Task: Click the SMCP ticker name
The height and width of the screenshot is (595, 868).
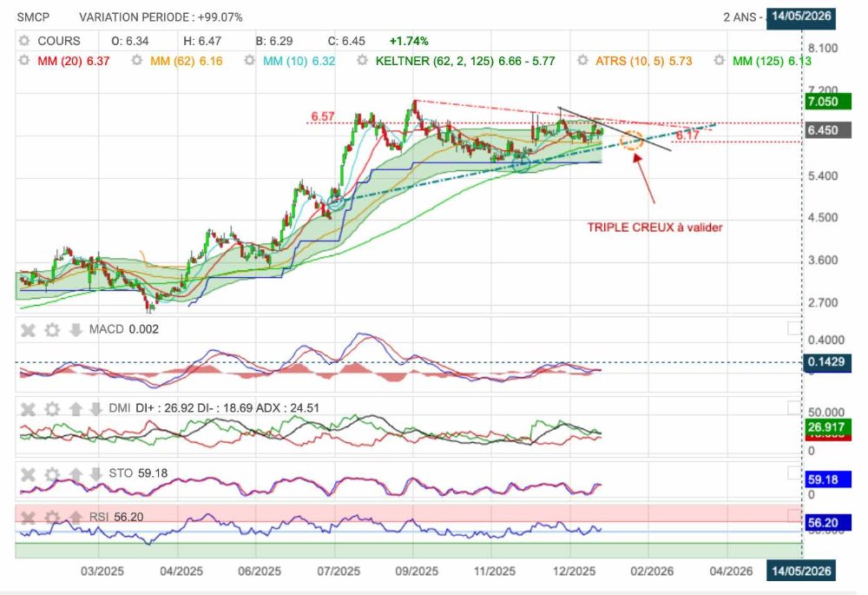Action: (x=33, y=17)
